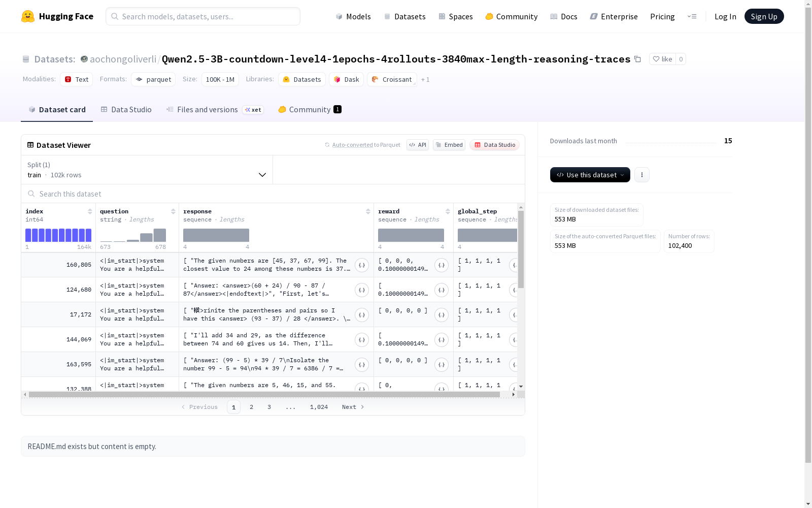Sort by the question column
This screenshot has height=508, width=812.
pos(173,211)
